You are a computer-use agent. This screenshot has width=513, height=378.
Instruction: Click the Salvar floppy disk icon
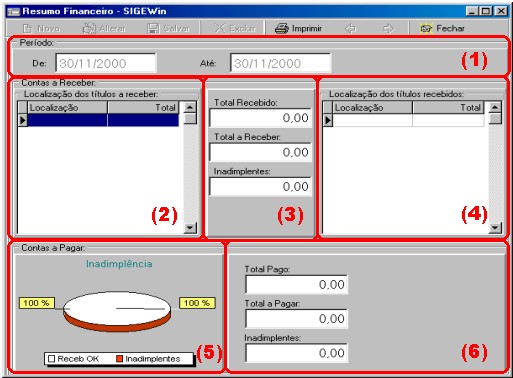(153, 29)
